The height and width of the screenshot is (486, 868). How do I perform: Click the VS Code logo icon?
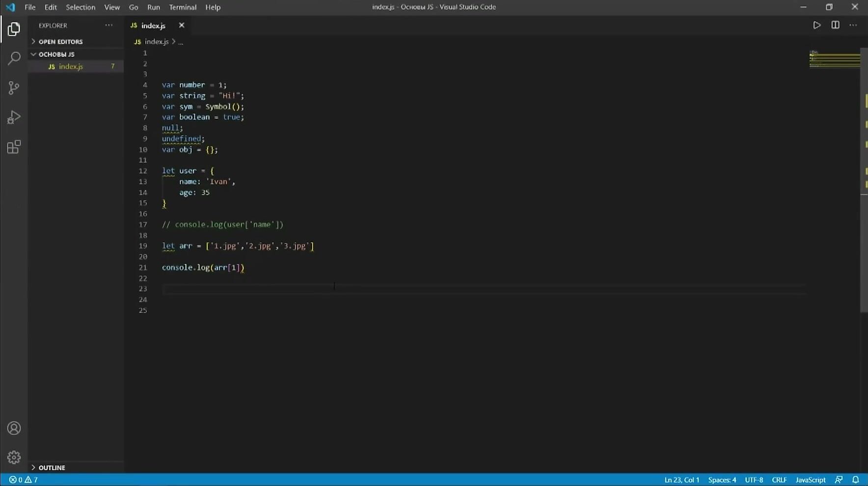10,7
